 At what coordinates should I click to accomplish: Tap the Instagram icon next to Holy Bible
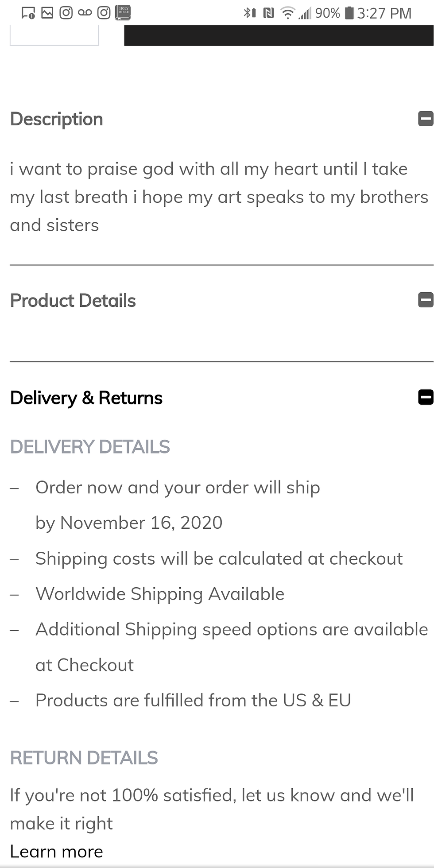click(x=104, y=13)
